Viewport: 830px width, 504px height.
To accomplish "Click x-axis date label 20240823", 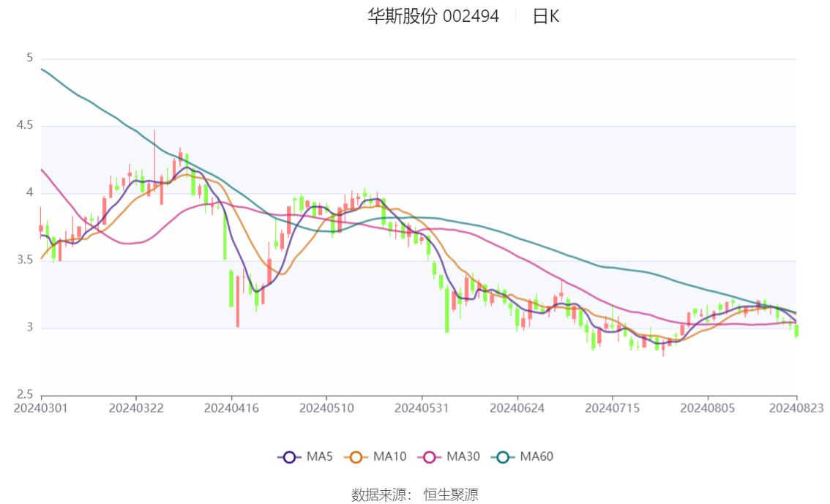I will click(796, 408).
